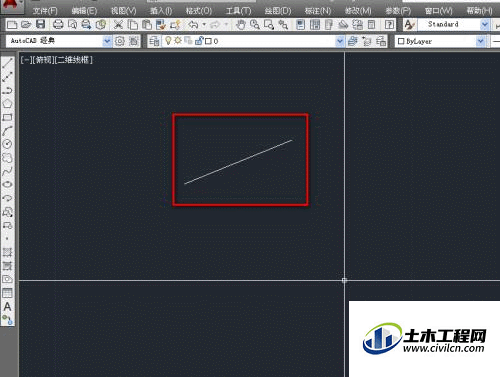
Task: Click the Copy icon
Action: [x=133, y=24]
